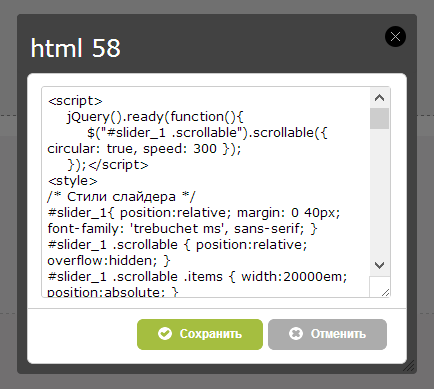Place cursor in jQuery().ready(function(){ line
Image resolution: width=434 pixels, height=389 pixels.
point(155,117)
